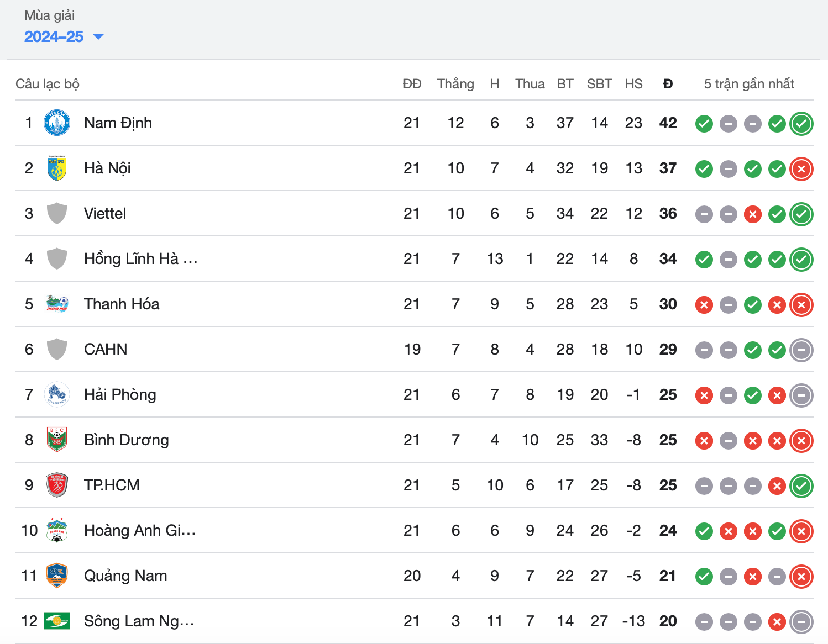The width and height of the screenshot is (828, 644).
Task: Click the TP.HCM red shield logo
Action: click(x=57, y=485)
